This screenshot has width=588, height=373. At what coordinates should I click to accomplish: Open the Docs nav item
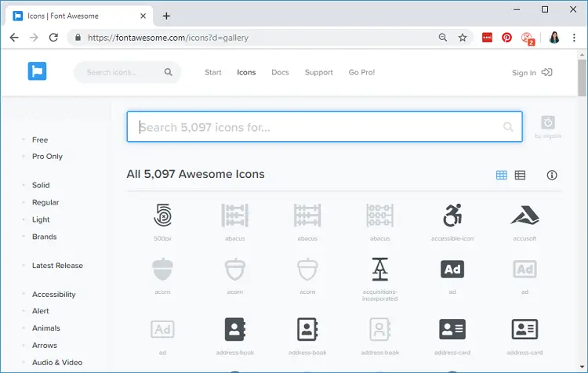[x=280, y=72]
